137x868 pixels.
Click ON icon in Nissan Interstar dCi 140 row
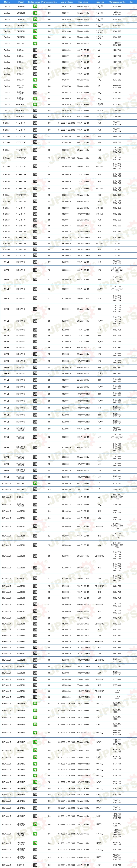click(x=35, y=243)
